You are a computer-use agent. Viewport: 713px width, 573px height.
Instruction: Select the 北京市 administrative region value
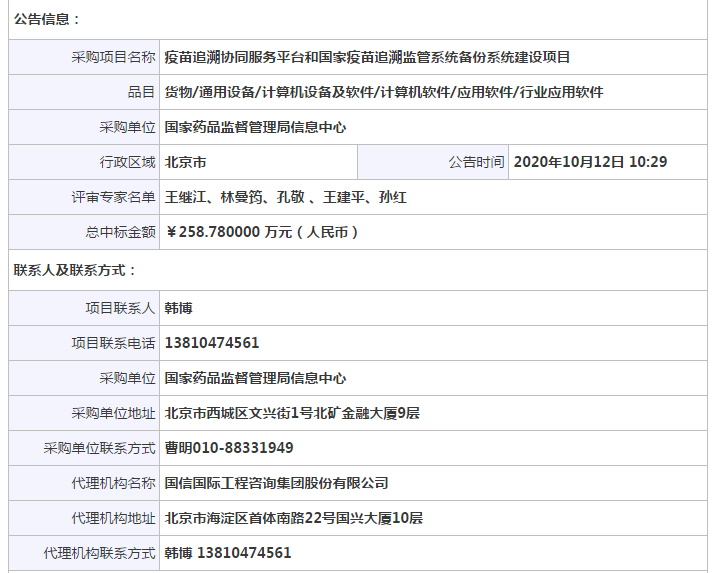click(x=186, y=162)
